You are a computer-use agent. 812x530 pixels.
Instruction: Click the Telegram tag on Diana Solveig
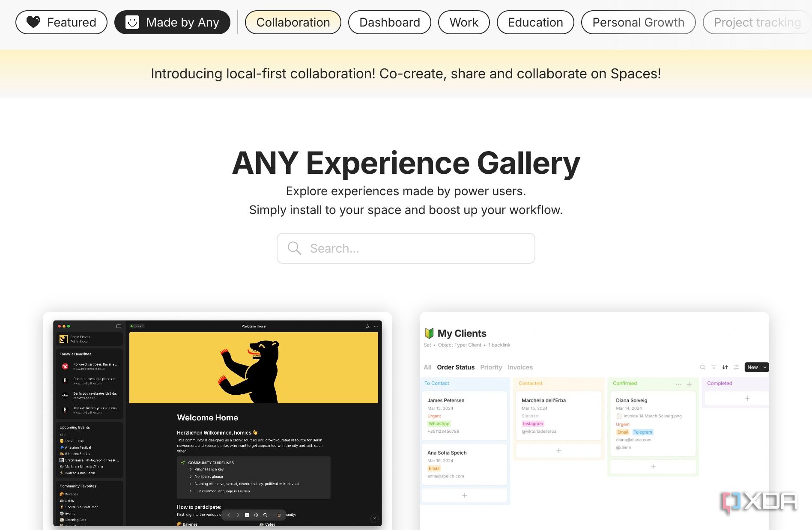[643, 432]
